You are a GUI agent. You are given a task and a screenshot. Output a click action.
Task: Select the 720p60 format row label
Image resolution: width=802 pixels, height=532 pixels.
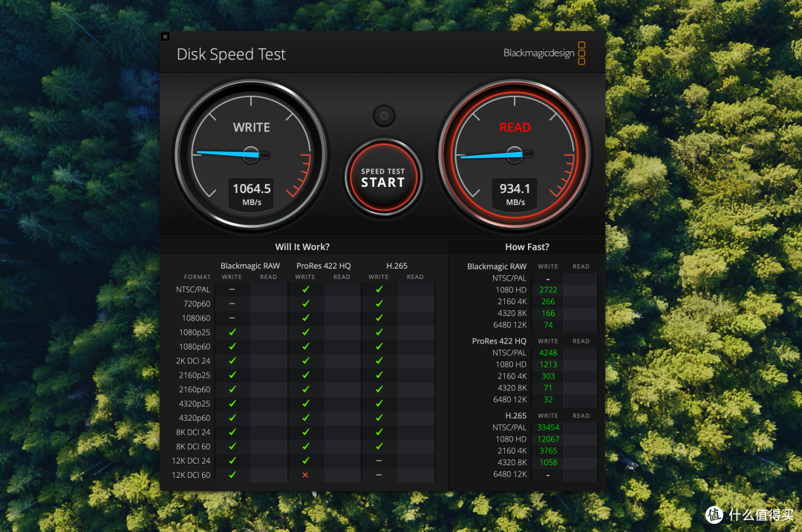[x=197, y=303]
